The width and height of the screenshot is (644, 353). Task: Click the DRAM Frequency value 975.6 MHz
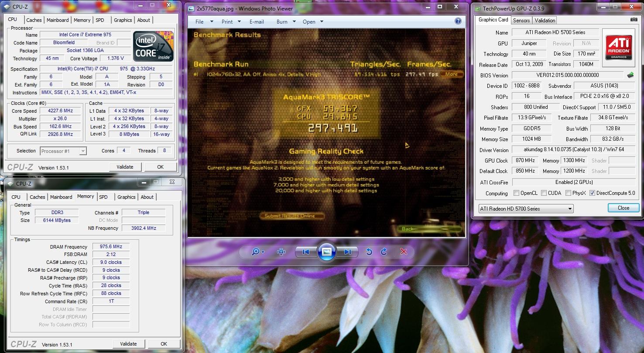point(111,247)
